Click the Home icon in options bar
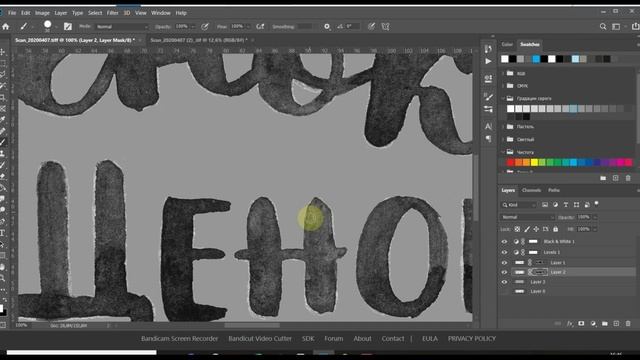640x360 pixels. (x=6, y=27)
